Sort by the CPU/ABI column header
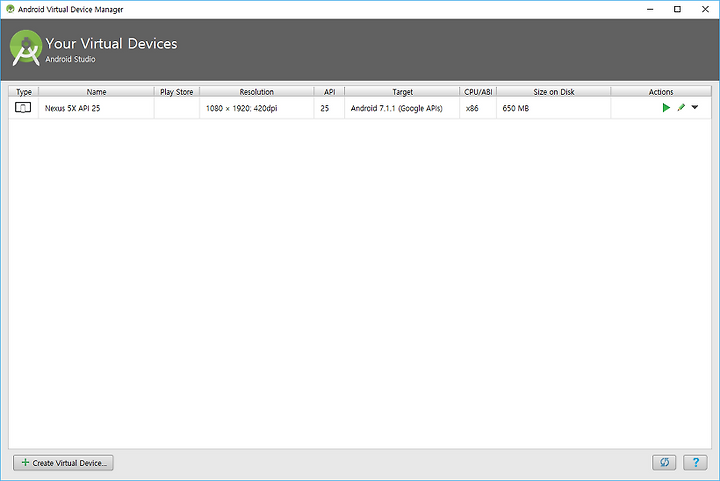The width and height of the screenshot is (720, 481). 478,92
